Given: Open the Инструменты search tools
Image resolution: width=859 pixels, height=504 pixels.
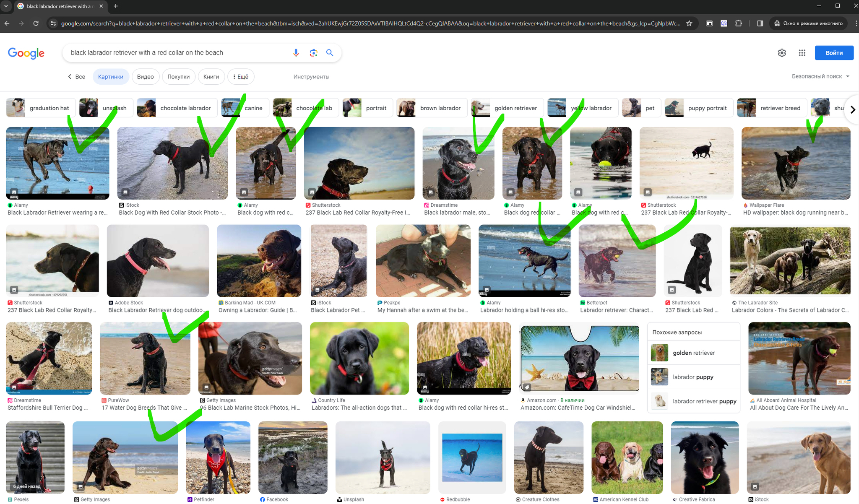Looking at the screenshot, I should [x=311, y=77].
